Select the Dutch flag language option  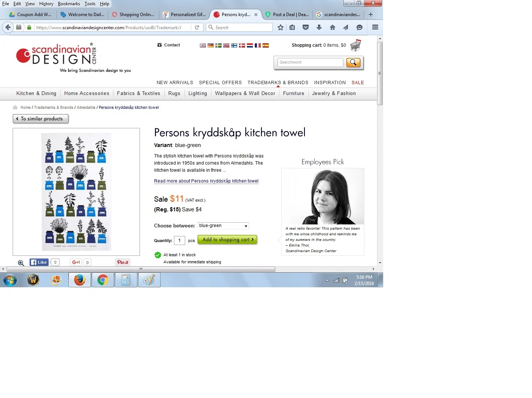click(250, 45)
